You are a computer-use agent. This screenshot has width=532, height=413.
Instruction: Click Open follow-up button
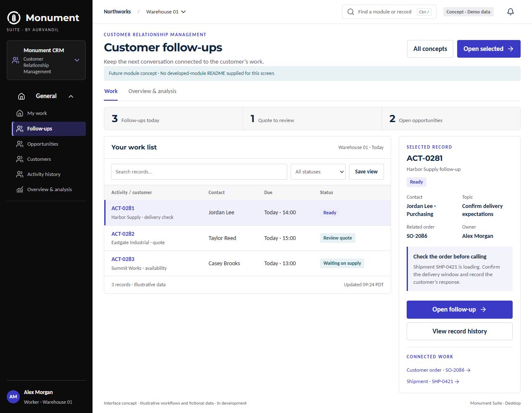coord(459,309)
